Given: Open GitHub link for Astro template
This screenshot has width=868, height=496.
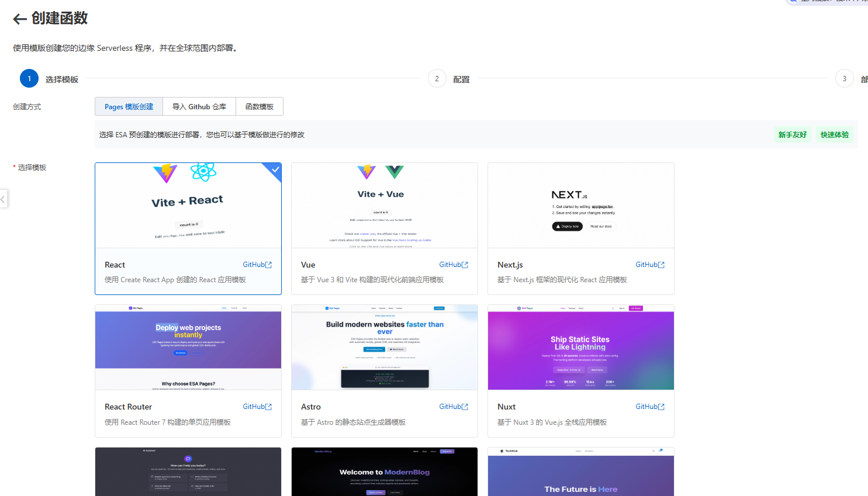Looking at the screenshot, I should [454, 407].
